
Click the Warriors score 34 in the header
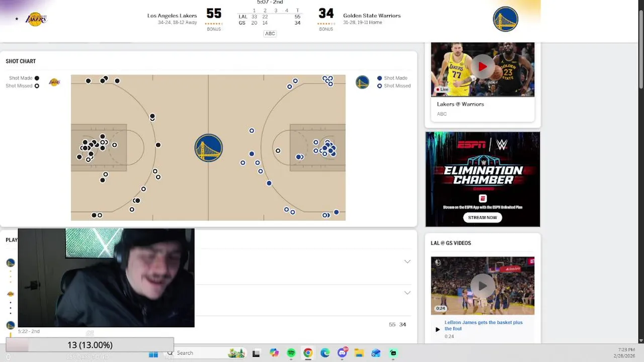[x=326, y=14]
